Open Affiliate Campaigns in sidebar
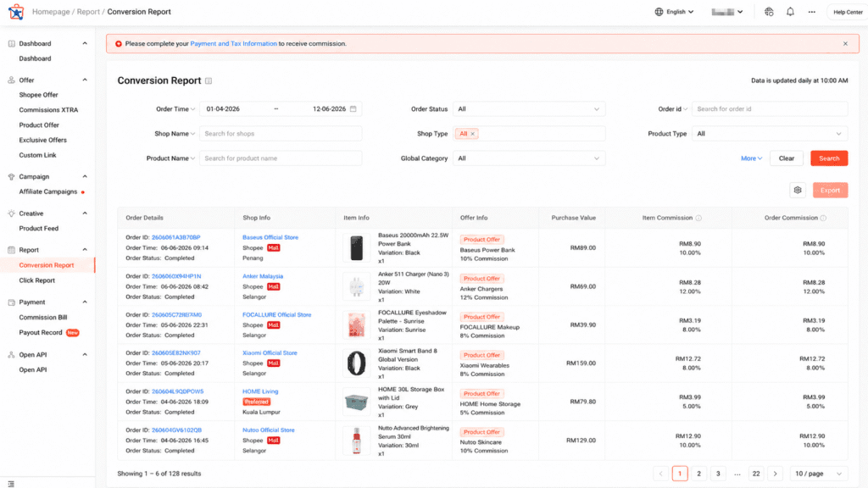The image size is (868, 488). 48,191
